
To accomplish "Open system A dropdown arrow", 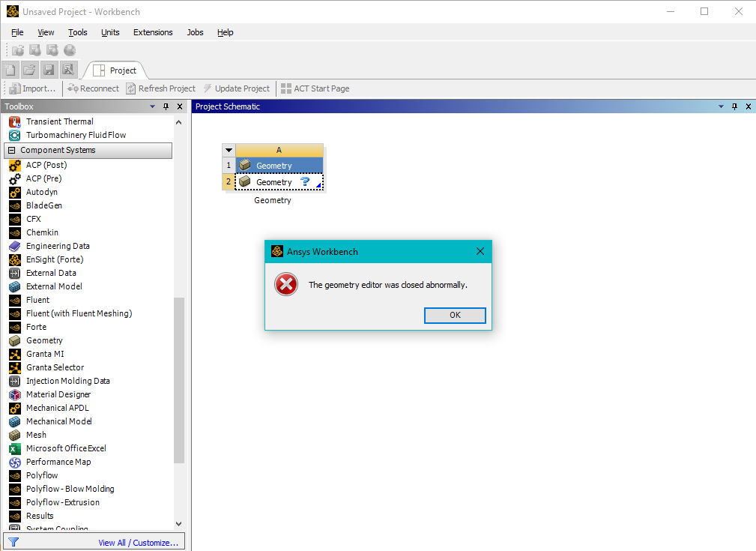I will [229, 150].
